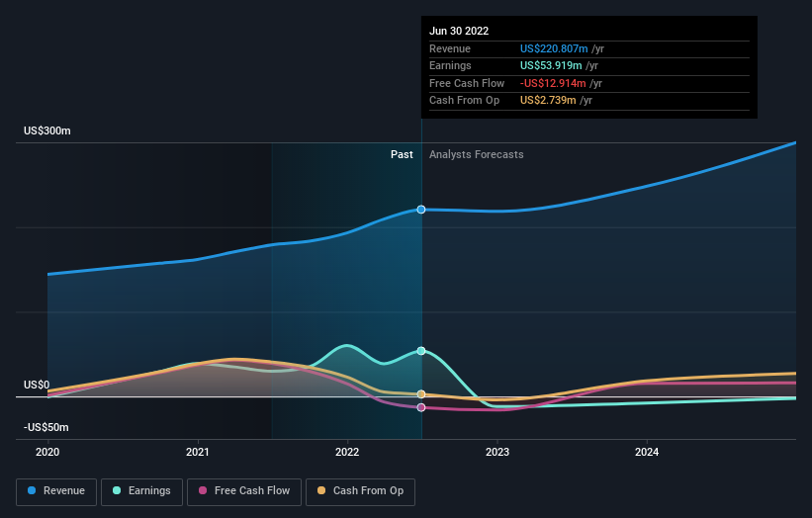Screen dimensions: 812x518
Task: Click the Jun 30 2022 tooltip date
Action: tap(459, 31)
